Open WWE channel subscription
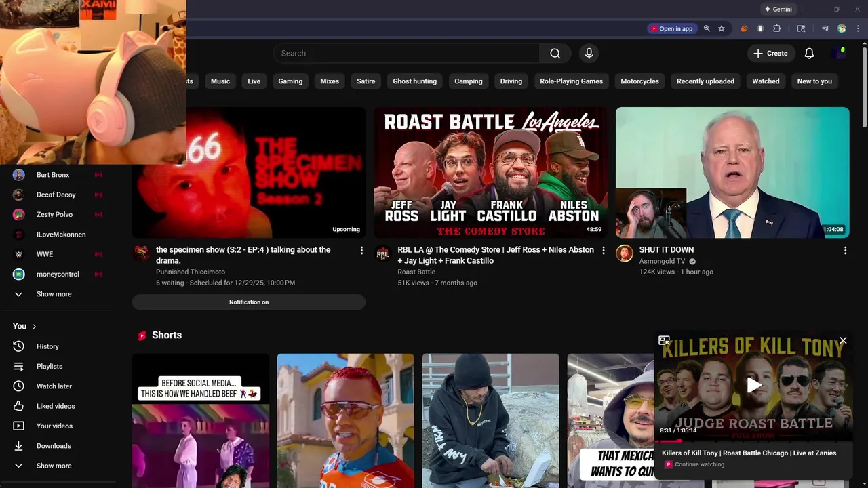Image resolution: width=868 pixels, height=488 pixels. [x=58, y=254]
